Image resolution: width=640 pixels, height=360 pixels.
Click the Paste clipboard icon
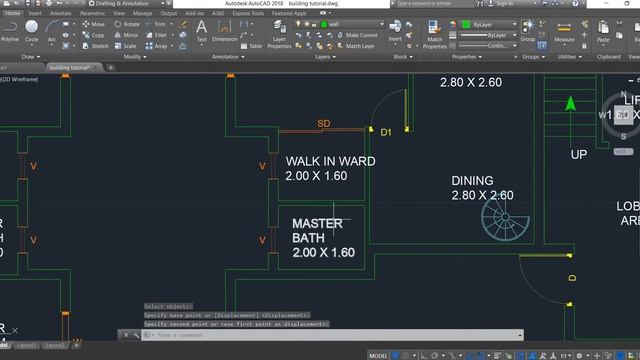coord(603,31)
